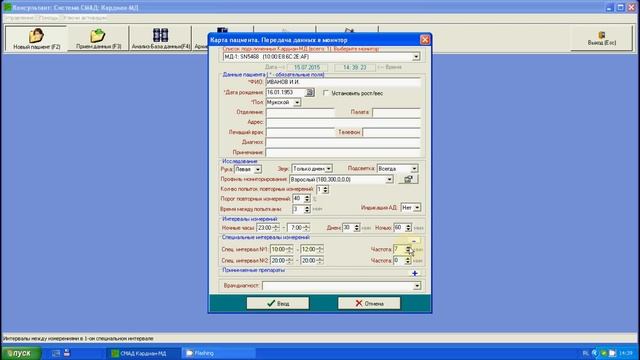Click the Диагноз input field
The height and width of the screenshot is (360, 640).
(343, 142)
